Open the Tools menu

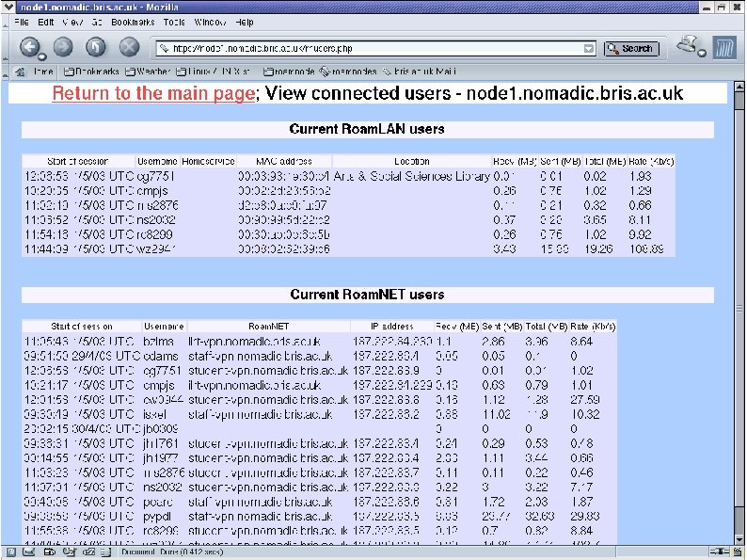pyautogui.click(x=174, y=22)
